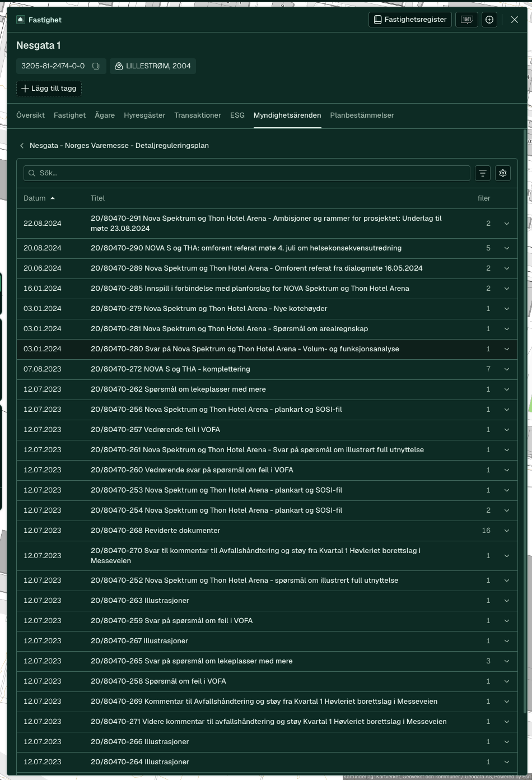Screen dimensions: 532x780
Task: Expand row 20/80470-268 Reviderte dokumenter
Action: point(507,531)
